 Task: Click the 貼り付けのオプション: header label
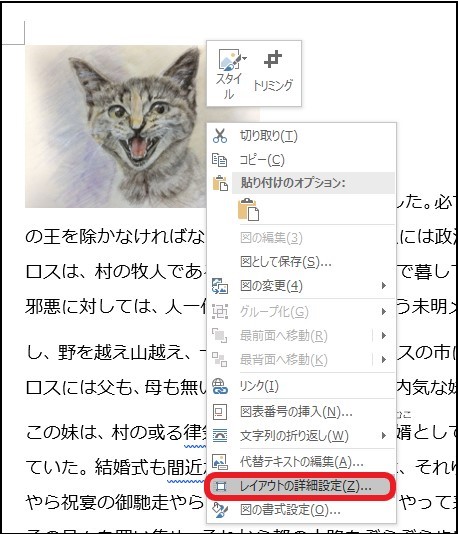[x=293, y=183]
